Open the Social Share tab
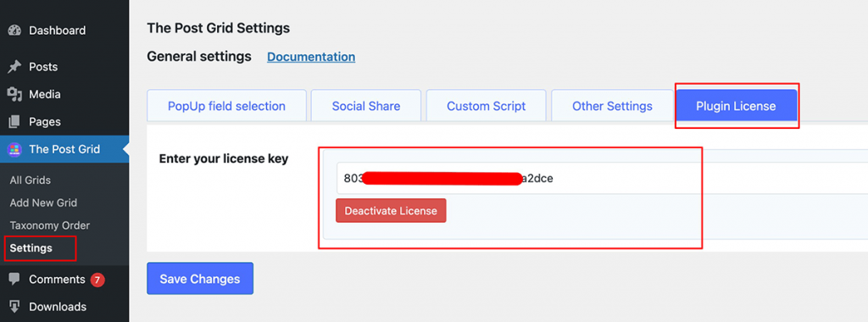Screen dimensions: 868x322 pyautogui.click(x=366, y=106)
